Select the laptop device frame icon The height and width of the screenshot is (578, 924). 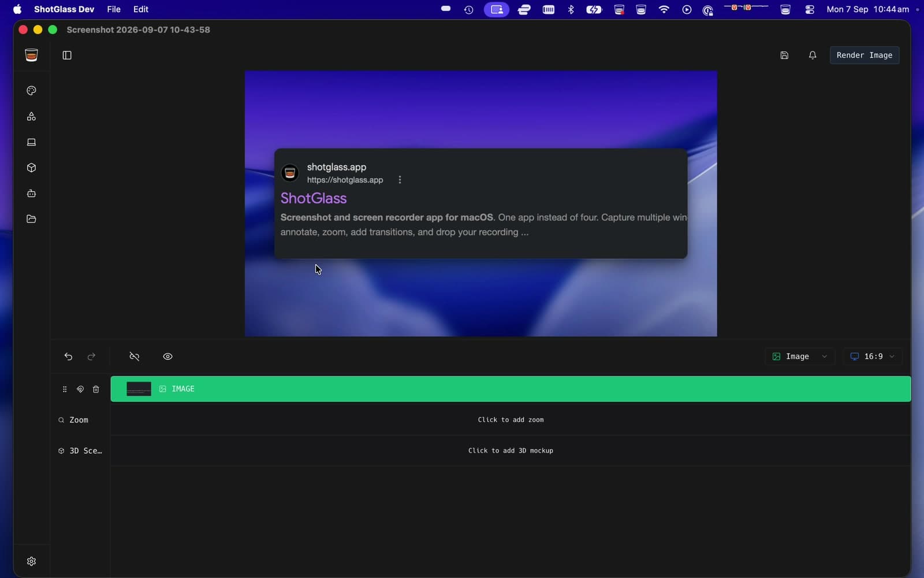[31, 142]
